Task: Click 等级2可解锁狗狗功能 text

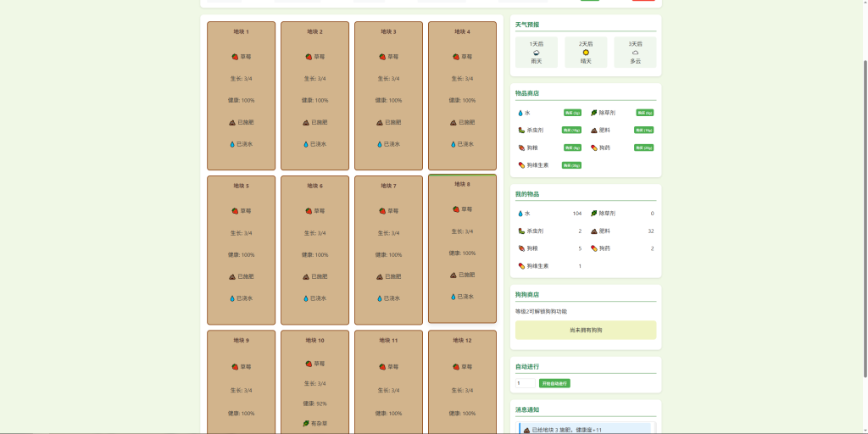Action: [542, 312]
